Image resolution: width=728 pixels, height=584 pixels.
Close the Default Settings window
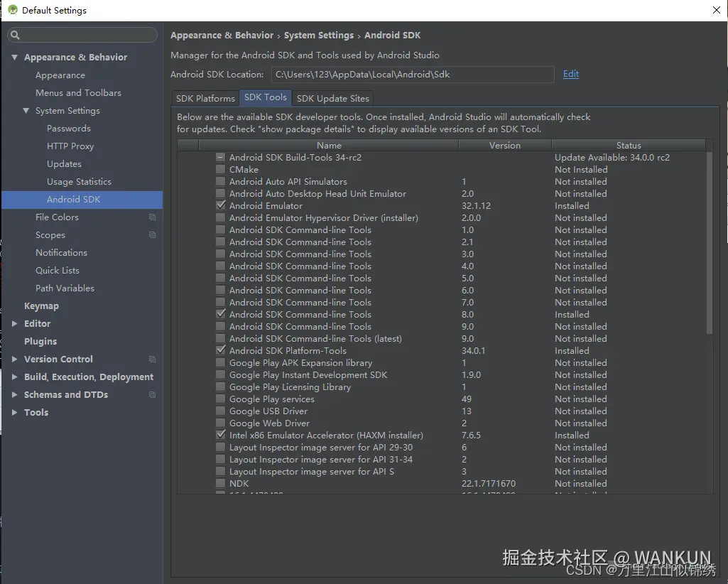[717, 10]
